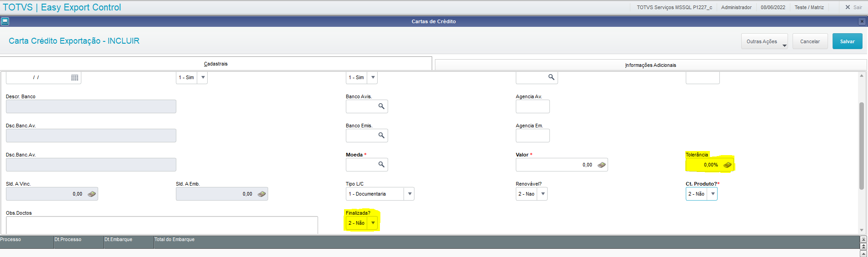The height and width of the screenshot is (257, 868).
Task: Click the 08/06/2022 date label
Action: [773, 7]
